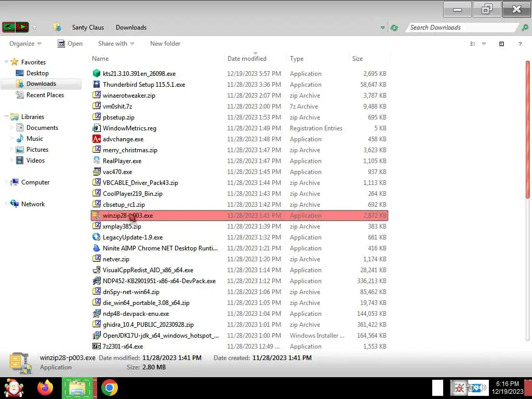Image resolution: width=532 pixels, height=399 pixels.
Task: Select the NDP452-KB2901951 DevPack icon
Action: pos(97,281)
